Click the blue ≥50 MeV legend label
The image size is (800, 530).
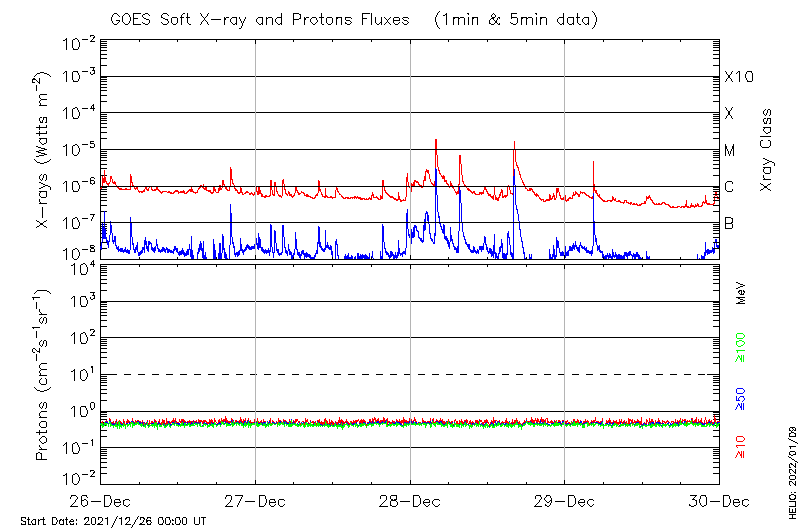742,400
